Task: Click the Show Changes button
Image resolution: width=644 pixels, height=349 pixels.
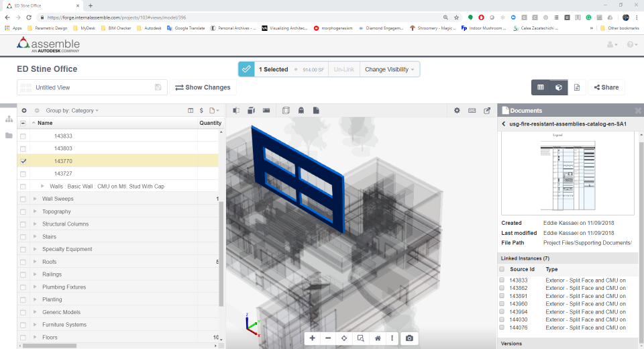Action: pyautogui.click(x=203, y=87)
